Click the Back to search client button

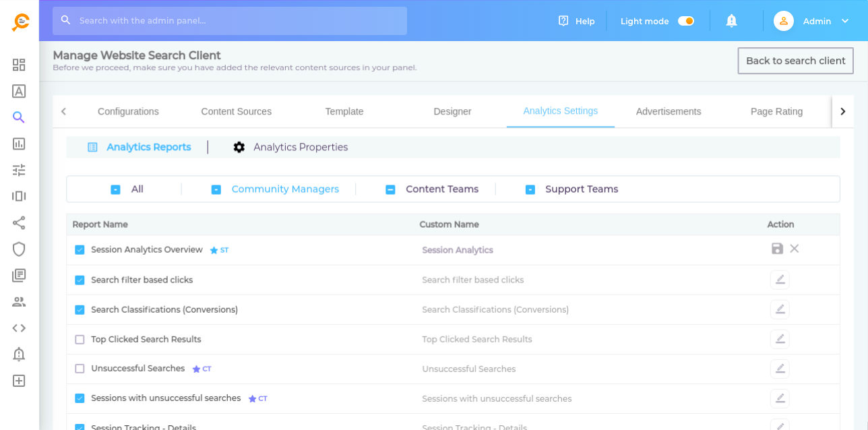pos(795,61)
